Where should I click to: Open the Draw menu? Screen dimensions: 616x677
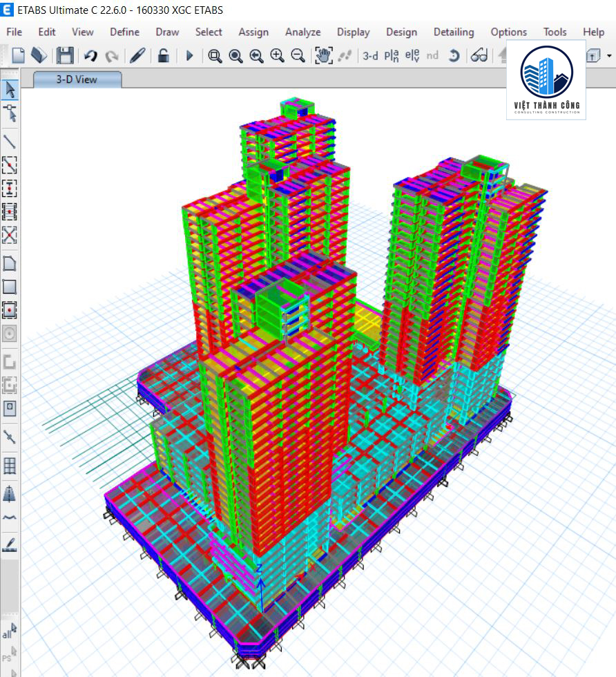tap(167, 32)
